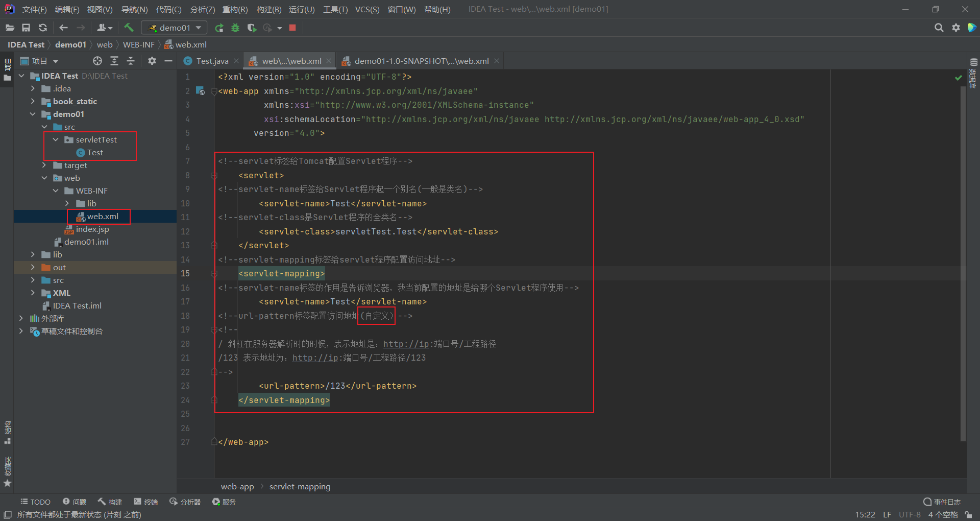Image resolution: width=980 pixels, height=521 pixels.
Task: Expand the external libraries node
Action: tap(21, 318)
